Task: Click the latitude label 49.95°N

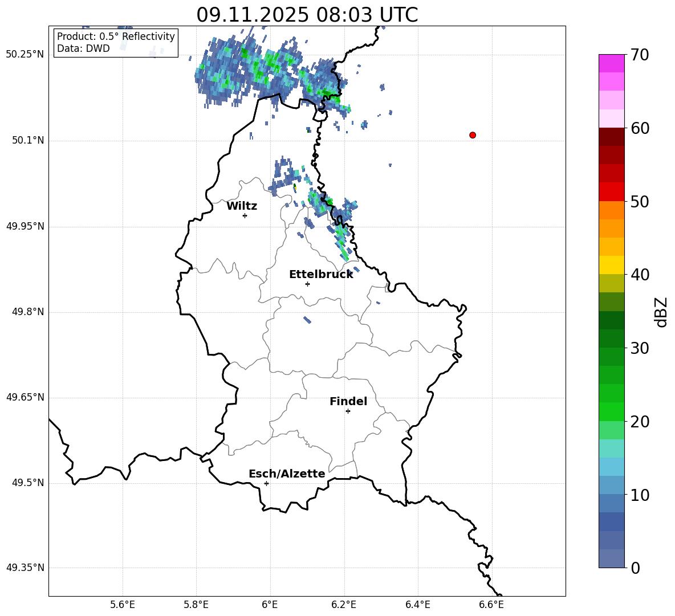Action: tap(25, 226)
